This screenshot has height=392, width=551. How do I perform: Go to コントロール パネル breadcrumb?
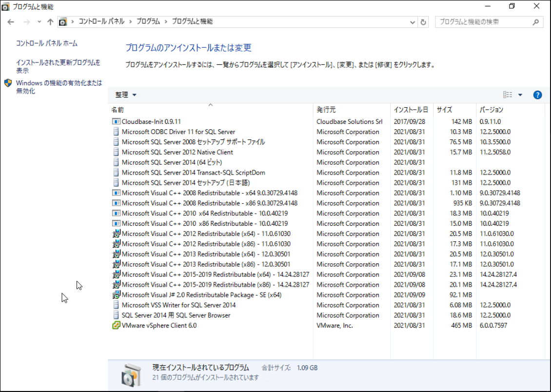click(101, 22)
